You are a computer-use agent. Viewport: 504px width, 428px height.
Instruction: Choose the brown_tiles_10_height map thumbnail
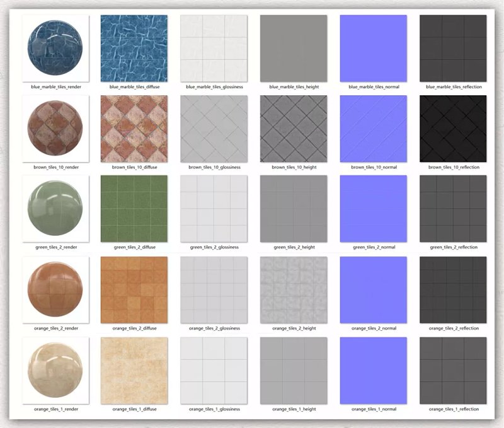pos(294,129)
